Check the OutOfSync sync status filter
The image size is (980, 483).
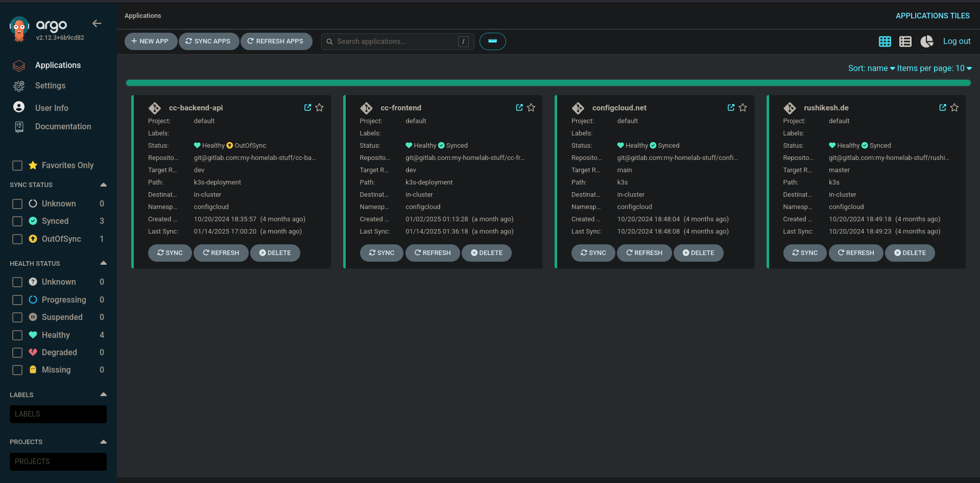point(17,239)
